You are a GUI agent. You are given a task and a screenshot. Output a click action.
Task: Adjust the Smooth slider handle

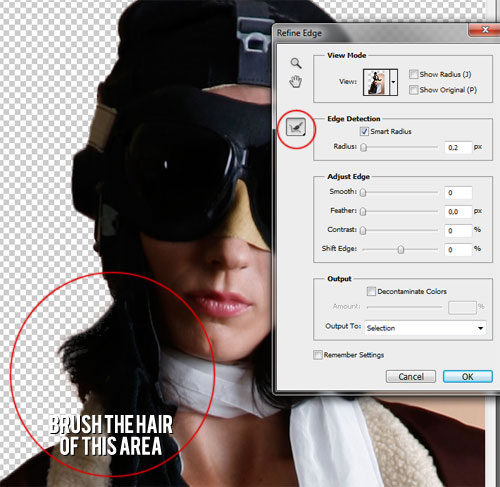(363, 192)
